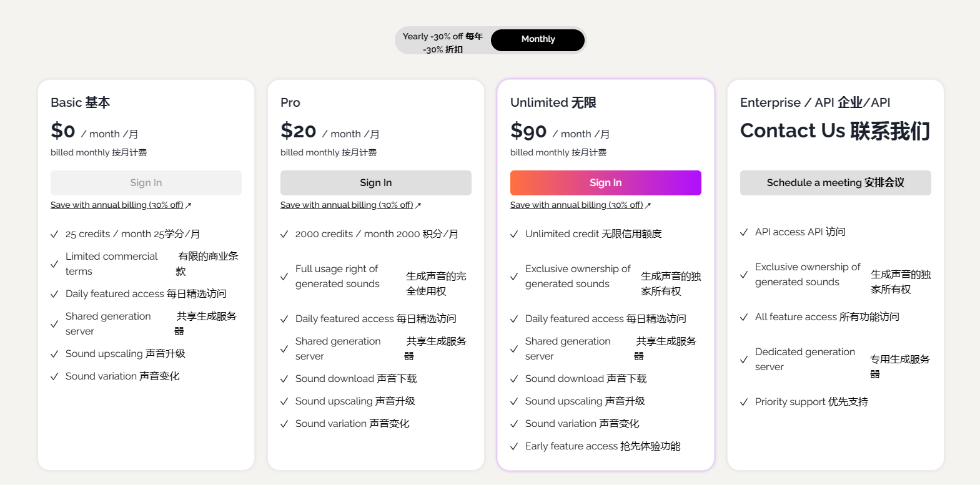Click the checkmark next to Unlimited credit
Viewport: 980px width, 485px height.
click(x=515, y=233)
